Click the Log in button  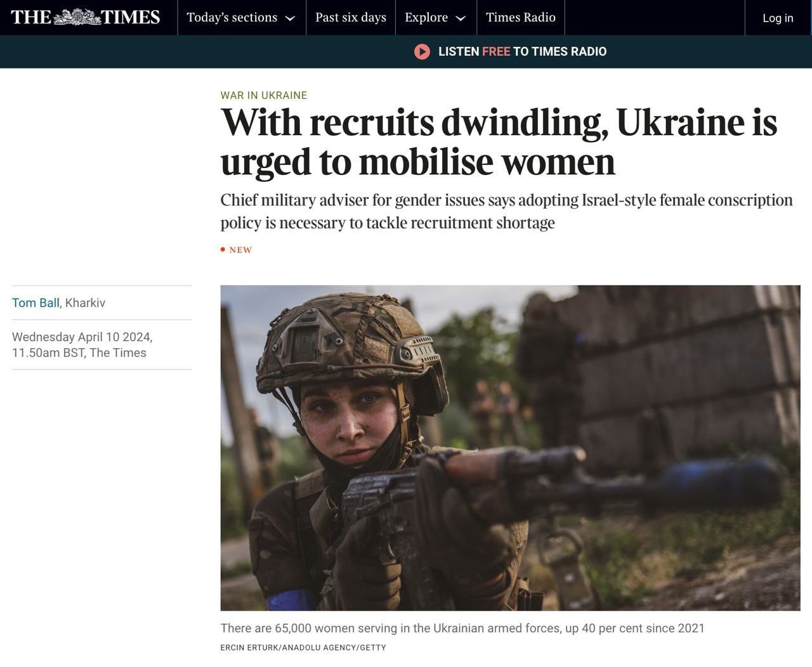[x=778, y=18]
